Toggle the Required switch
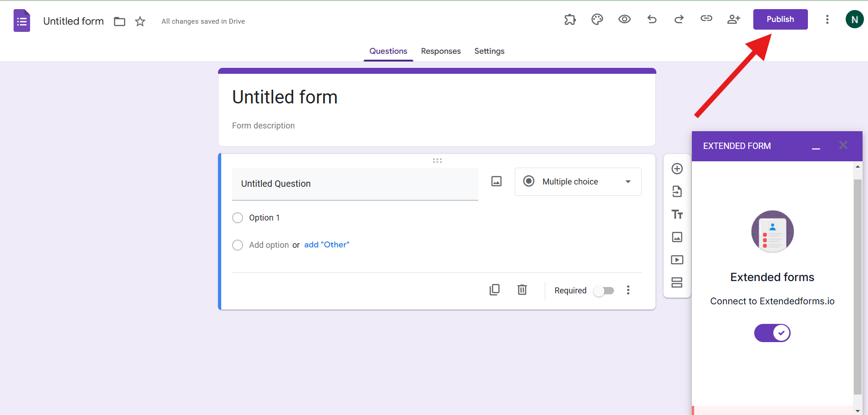 pyautogui.click(x=604, y=291)
